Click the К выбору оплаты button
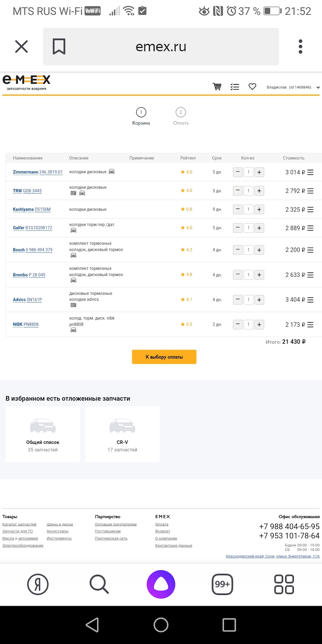 (164, 357)
